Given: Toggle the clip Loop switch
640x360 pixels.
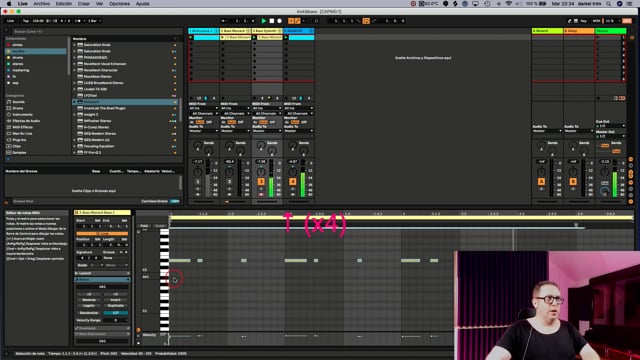Looking at the screenshot, I should [102, 233].
